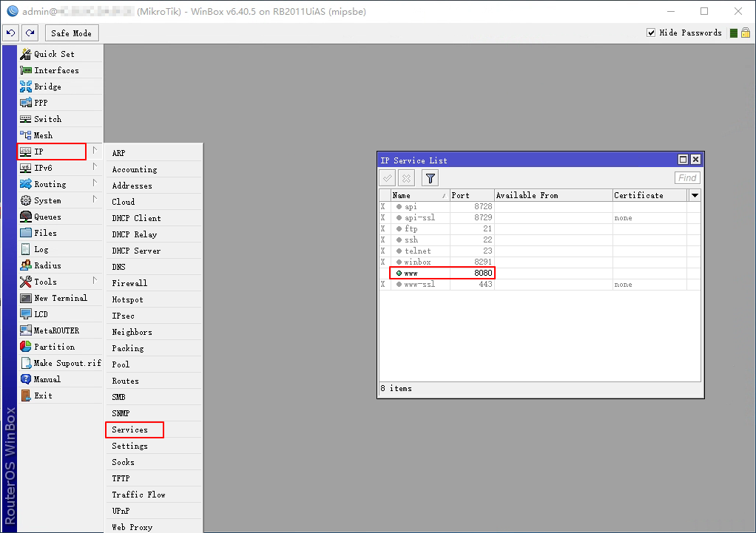Click the Disable cross icon in IP Service List
756x533 pixels.
tap(406, 178)
